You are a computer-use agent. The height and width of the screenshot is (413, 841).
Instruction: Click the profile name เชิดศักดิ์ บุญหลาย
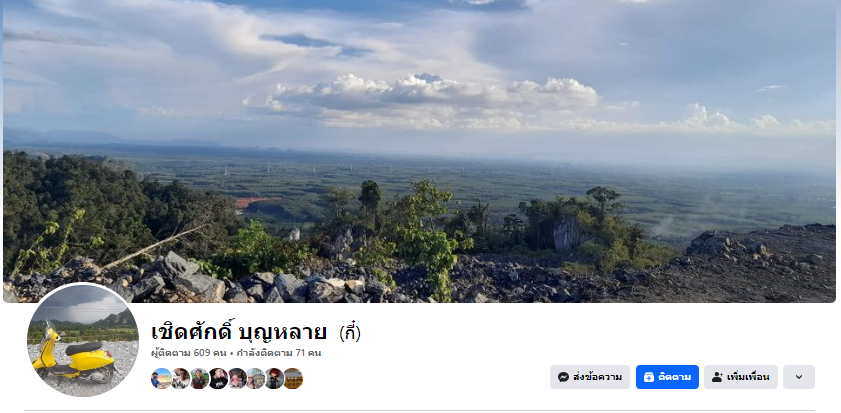pos(239,333)
